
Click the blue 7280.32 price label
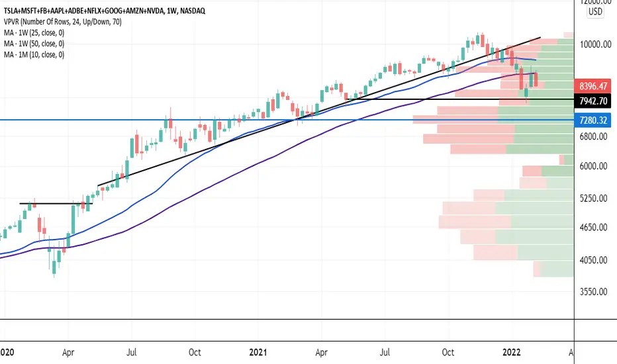click(x=593, y=120)
